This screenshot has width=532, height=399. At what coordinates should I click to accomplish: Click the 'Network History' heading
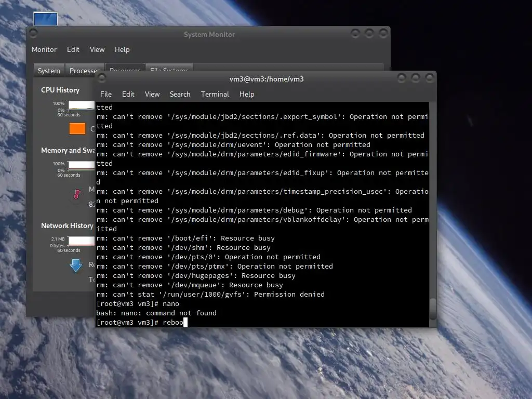click(x=67, y=225)
